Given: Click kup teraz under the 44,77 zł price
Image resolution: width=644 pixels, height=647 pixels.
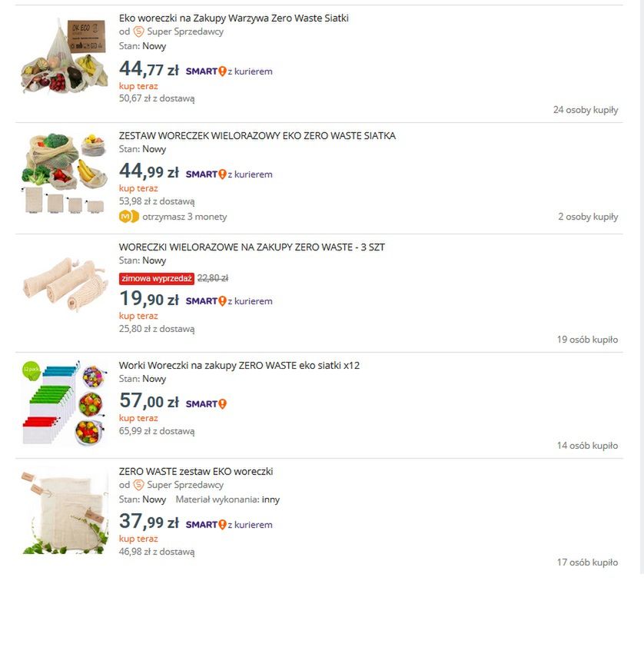Looking at the screenshot, I should point(138,86).
